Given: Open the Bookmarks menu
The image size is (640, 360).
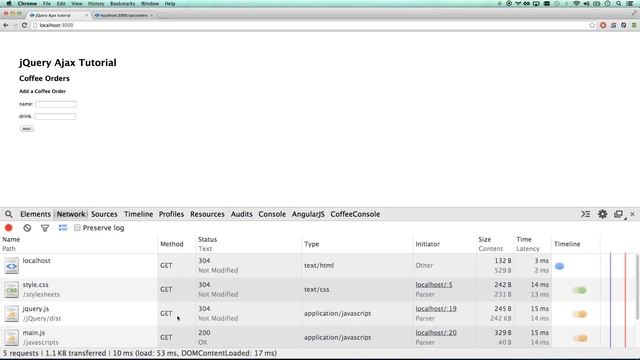Looking at the screenshot, I should [122, 4].
